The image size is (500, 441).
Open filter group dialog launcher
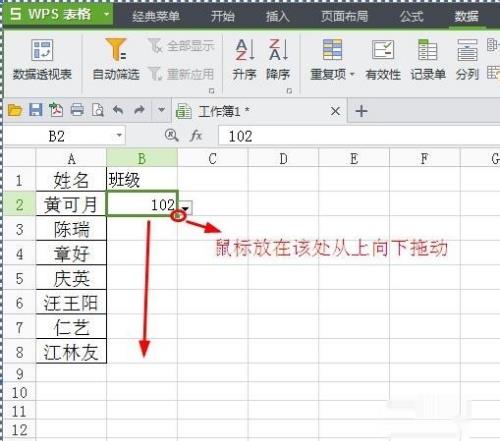[211, 91]
